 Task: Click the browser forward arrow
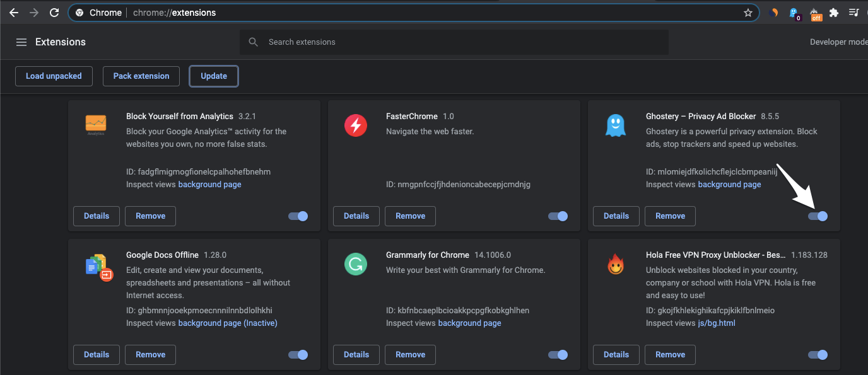pyautogui.click(x=34, y=13)
